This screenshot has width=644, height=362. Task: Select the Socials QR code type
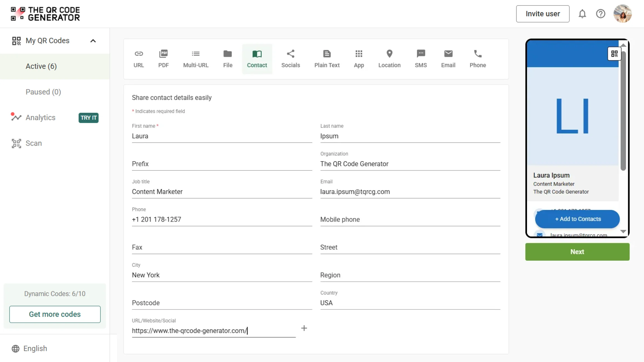click(291, 58)
